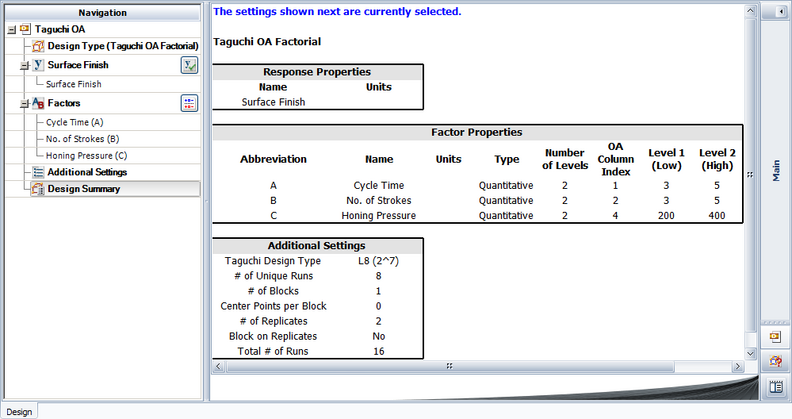Screen dimensions: 792x419
Task: Click Quantitative type for factor A
Action: pos(506,185)
